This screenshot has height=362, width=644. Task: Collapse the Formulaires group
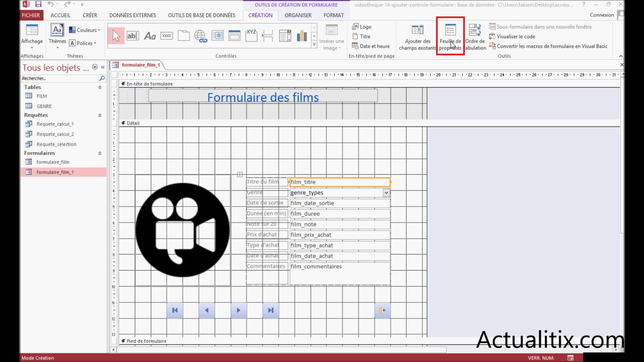[100, 153]
